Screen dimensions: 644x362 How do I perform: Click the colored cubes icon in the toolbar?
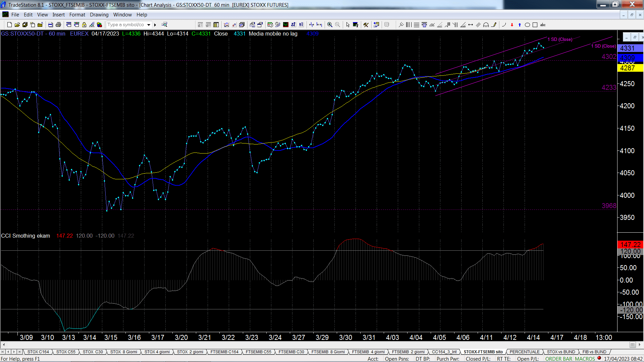[100, 25]
